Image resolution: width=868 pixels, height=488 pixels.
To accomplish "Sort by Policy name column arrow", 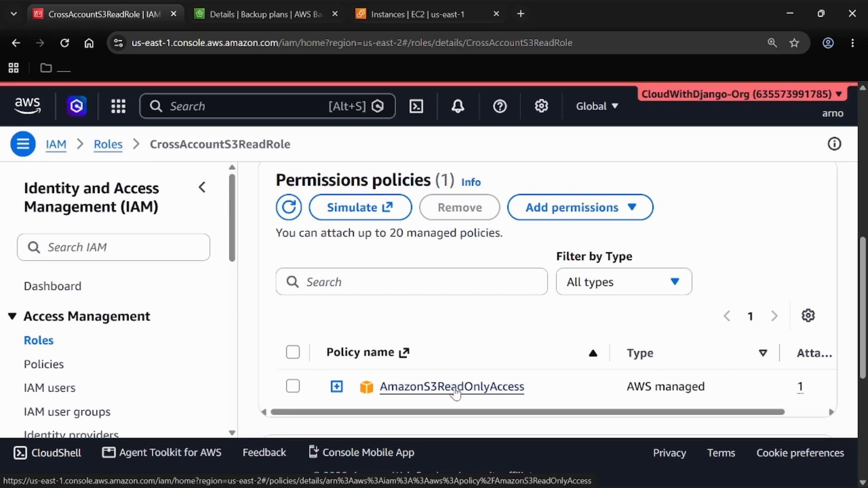I will coord(593,353).
